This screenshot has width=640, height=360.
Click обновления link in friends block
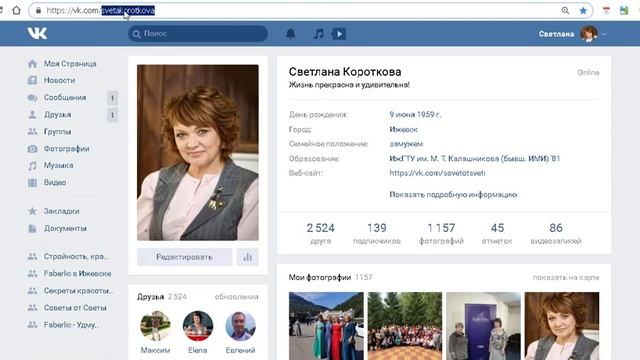coord(236,297)
